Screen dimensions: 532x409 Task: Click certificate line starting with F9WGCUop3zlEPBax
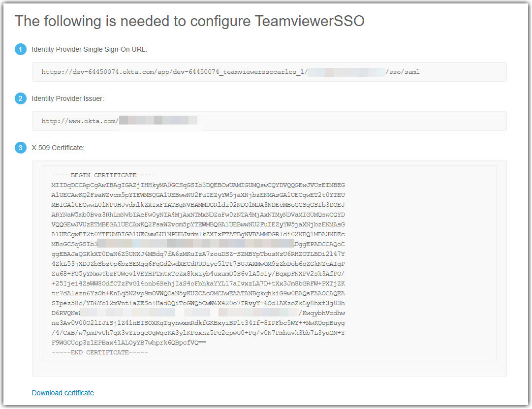128,343
